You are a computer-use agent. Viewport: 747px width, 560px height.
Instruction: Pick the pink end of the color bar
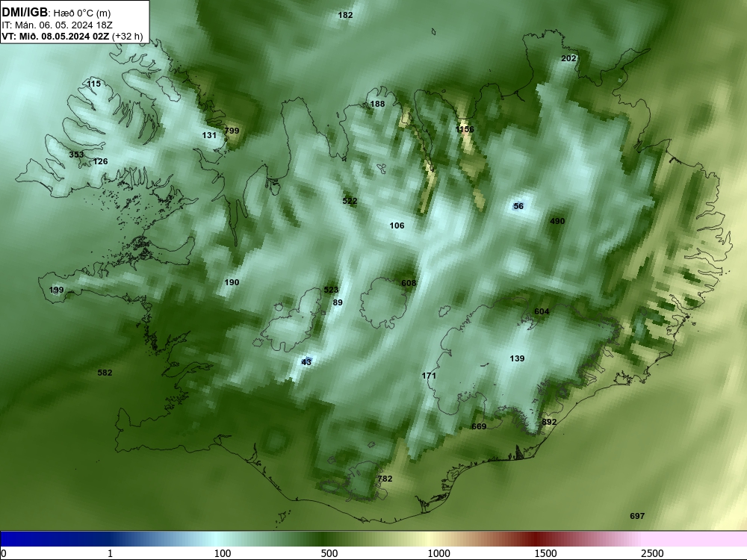tap(695, 539)
